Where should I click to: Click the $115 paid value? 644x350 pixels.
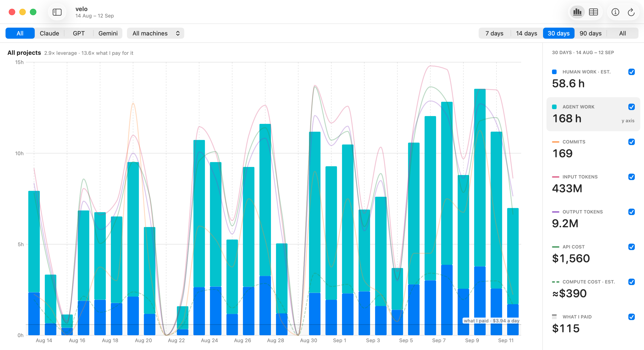pos(566,328)
